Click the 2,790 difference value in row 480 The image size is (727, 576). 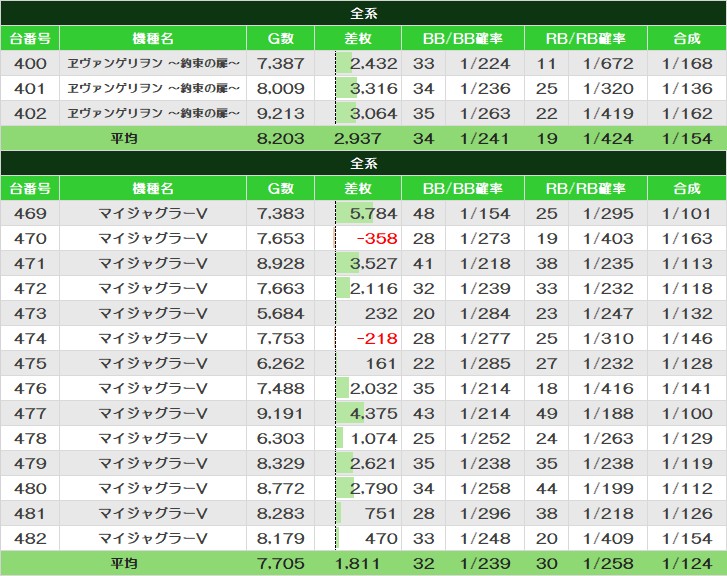pyautogui.click(x=374, y=489)
